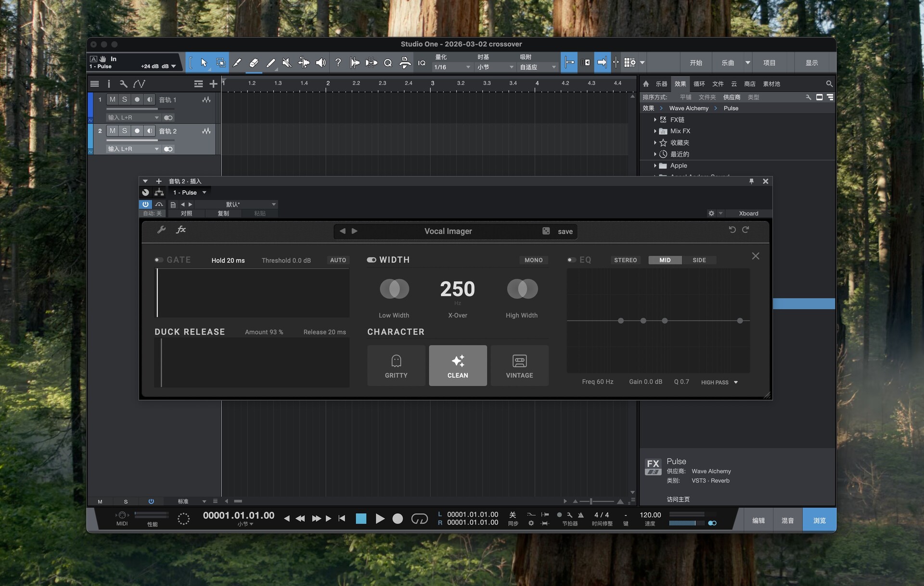Click the Low Width knob

pyautogui.click(x=394, y=289)
